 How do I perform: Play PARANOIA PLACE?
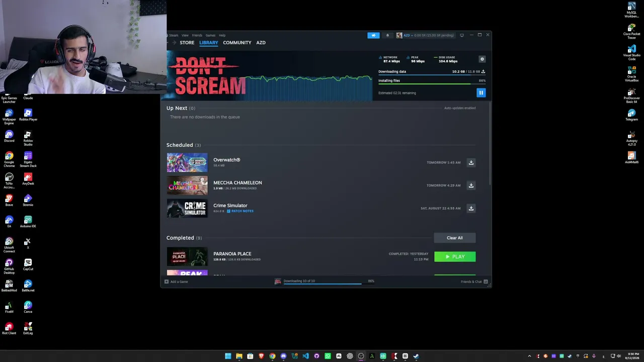455,257
